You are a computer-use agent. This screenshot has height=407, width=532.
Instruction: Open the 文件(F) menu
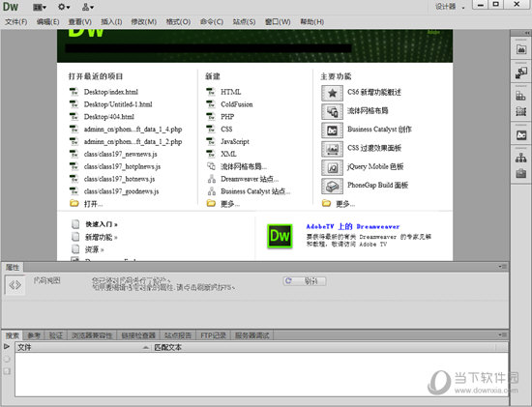click(x=15, y=21)
